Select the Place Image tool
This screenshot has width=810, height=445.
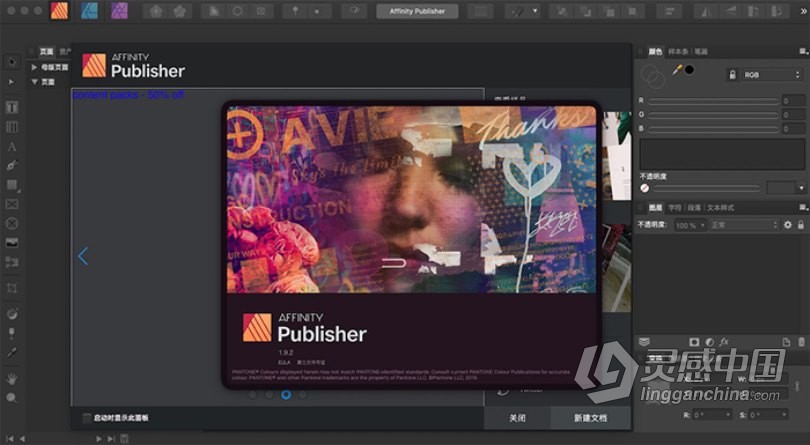click(12, 242)
